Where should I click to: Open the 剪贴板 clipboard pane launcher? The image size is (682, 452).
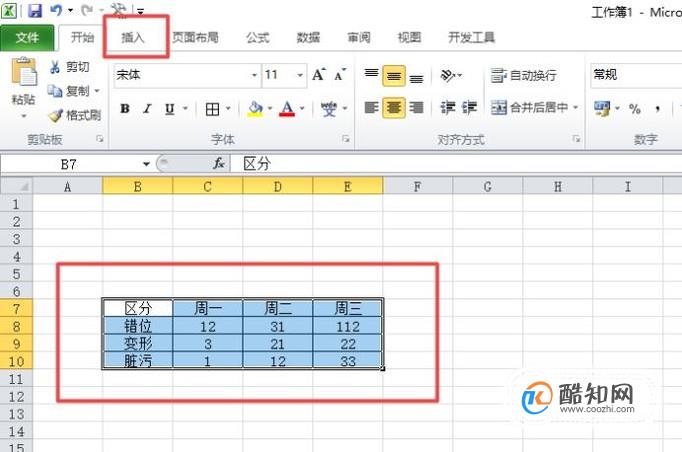(100, 139)
